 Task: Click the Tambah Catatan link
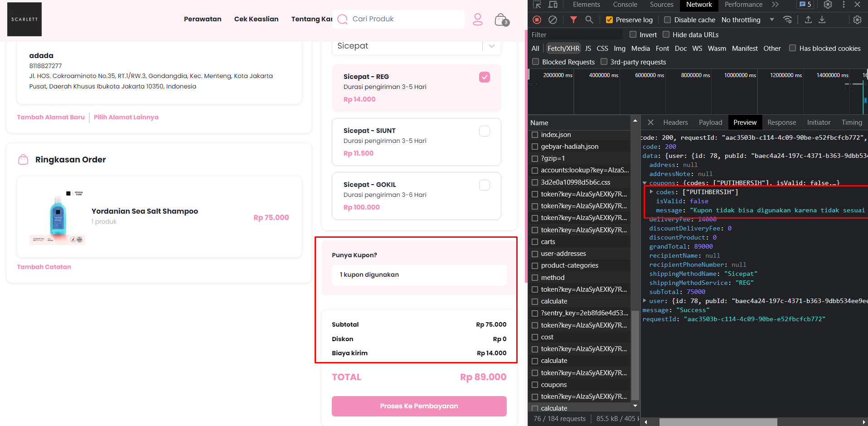click(44, 267)
